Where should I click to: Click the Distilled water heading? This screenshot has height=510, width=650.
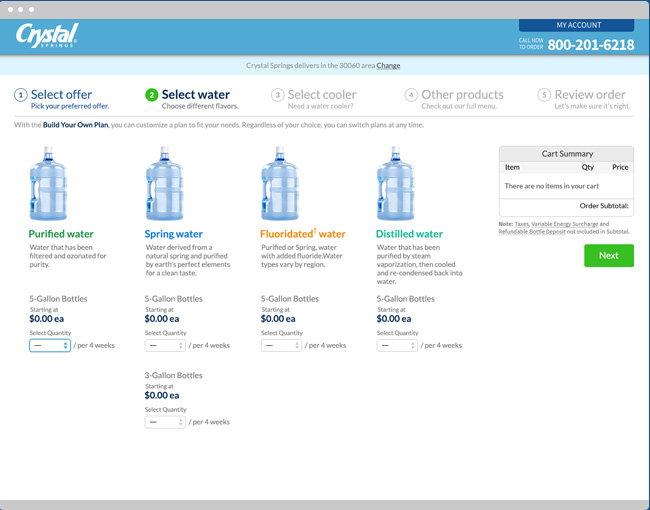click(x=409, y=234)
